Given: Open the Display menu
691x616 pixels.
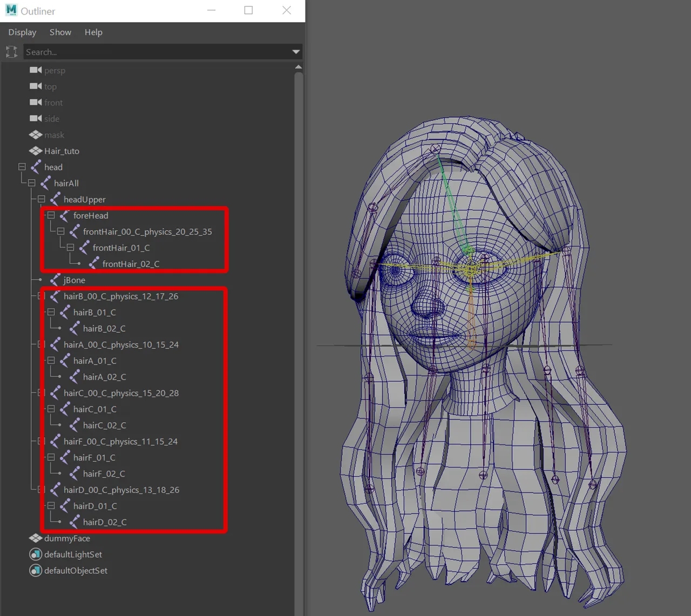Looking at the screenshot, I should 22,32.
